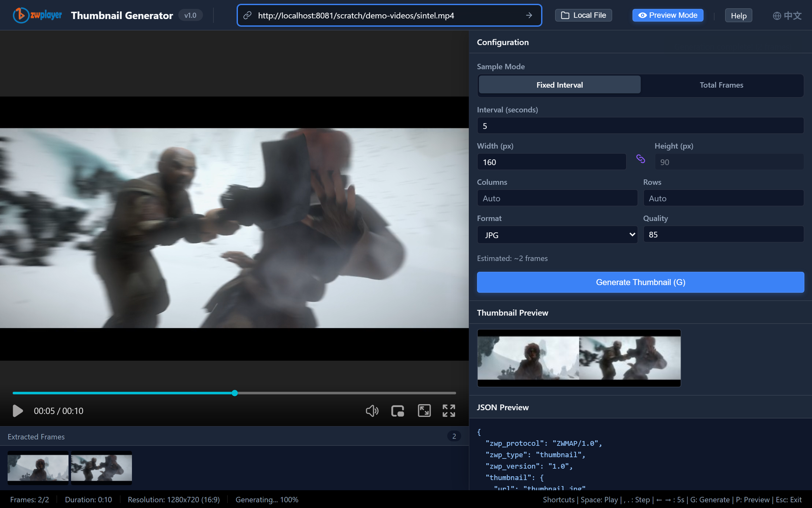Image resolution: width=812 pixels, height=508 pixels.
Task: Submit the video URL with arrow button
Action: [529, 16]
